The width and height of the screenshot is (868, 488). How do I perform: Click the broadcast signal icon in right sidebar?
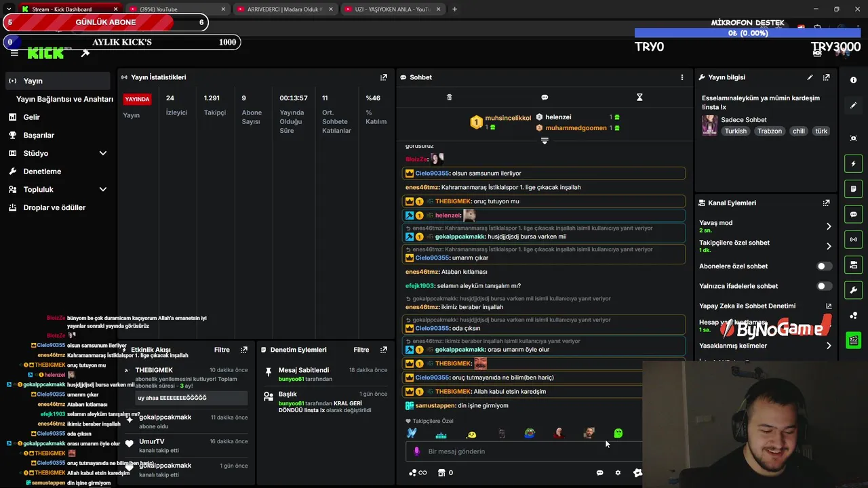point(853,239)
